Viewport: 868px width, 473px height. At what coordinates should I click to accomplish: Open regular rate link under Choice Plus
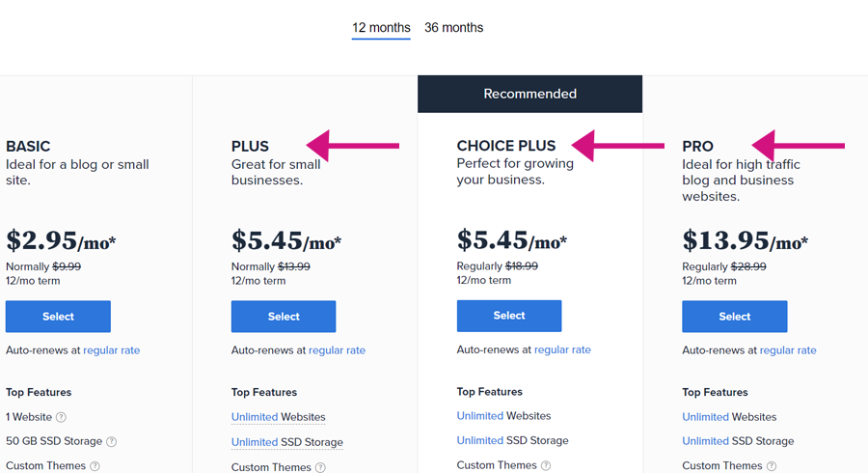(562, 349)
